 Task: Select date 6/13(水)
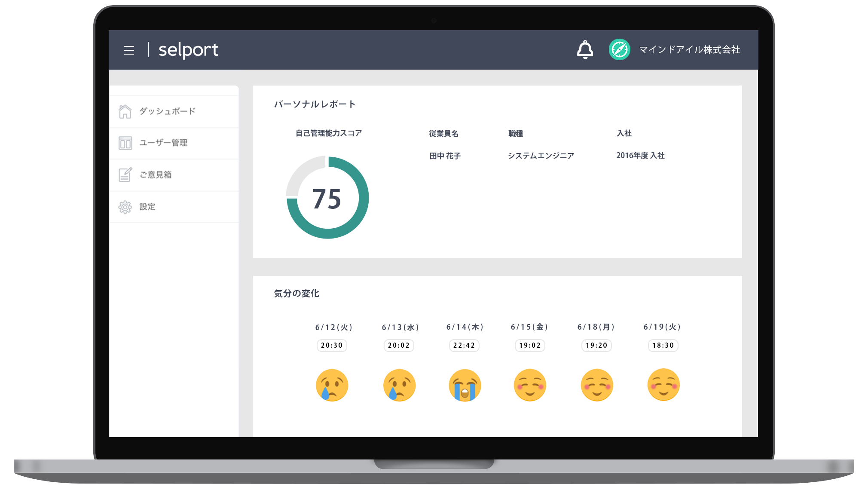click(400, 327)
